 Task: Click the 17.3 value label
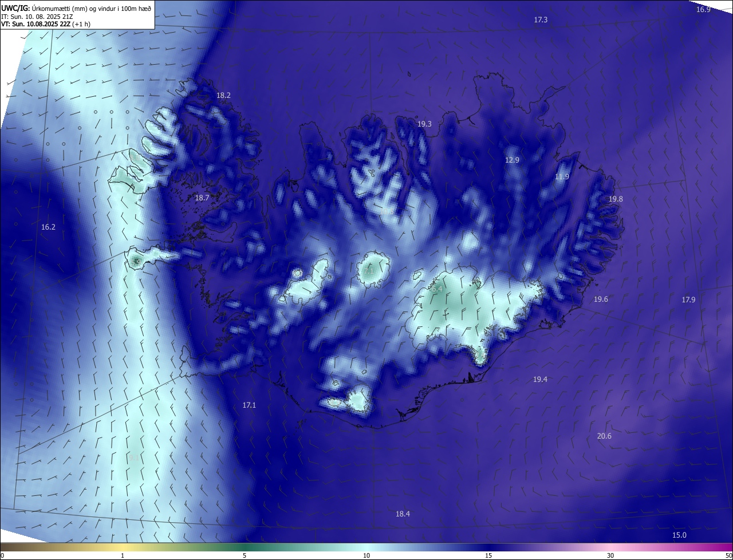tap(541, 19)
